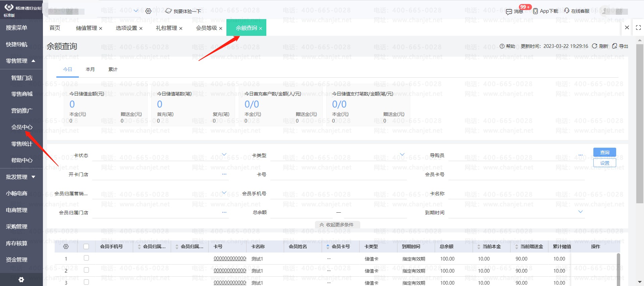This screenshot has width=644, height=286.
Task: Open 会员中心 in the sidebar
Action: pyautogui.click(x=22, y=127)
